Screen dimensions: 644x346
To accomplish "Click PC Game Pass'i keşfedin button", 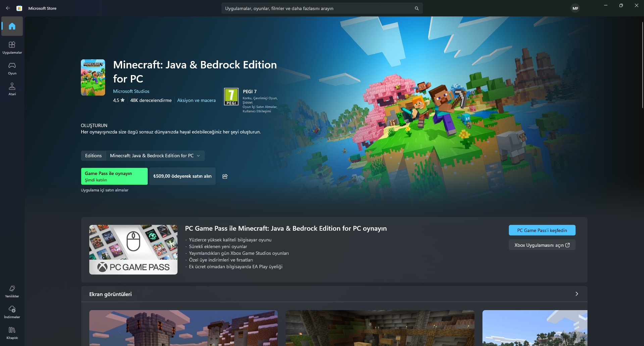I will (542, 230).
